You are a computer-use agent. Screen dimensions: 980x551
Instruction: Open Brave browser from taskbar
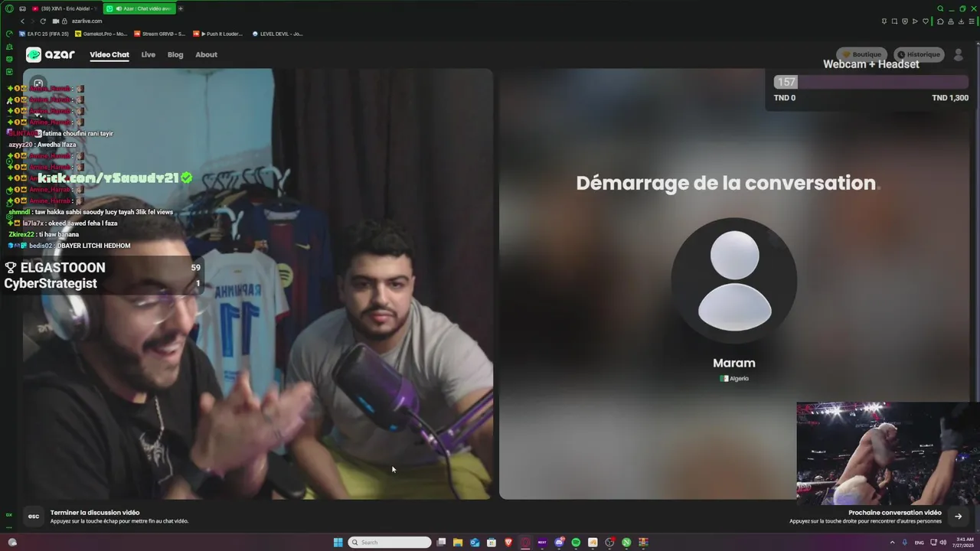click(508, 543)
